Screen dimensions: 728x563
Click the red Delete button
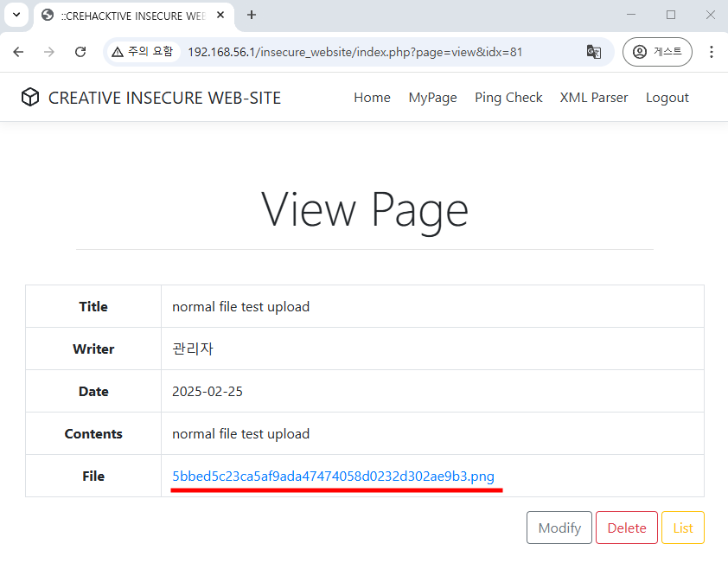coord(627,528)
